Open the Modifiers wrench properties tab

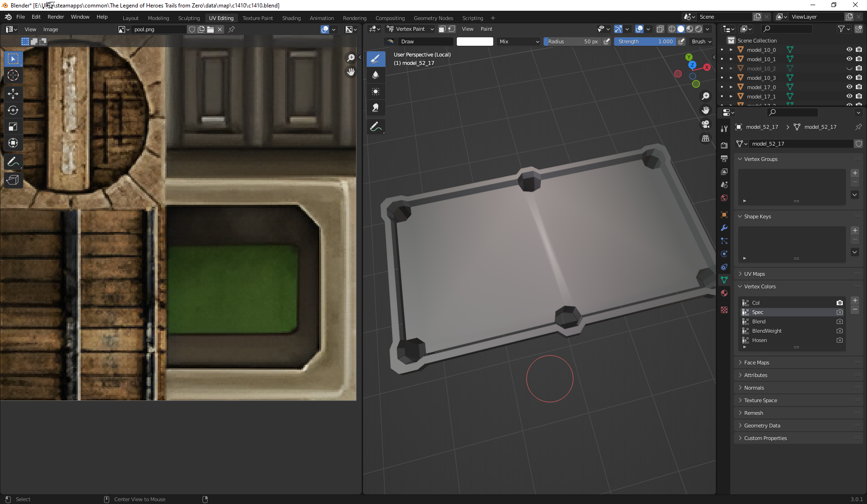click(x=724, y=228)
